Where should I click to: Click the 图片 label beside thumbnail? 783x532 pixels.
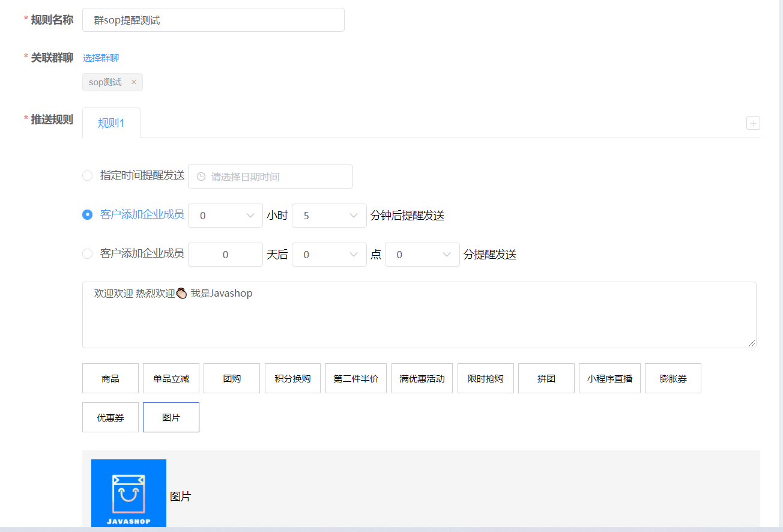(180, 497)
